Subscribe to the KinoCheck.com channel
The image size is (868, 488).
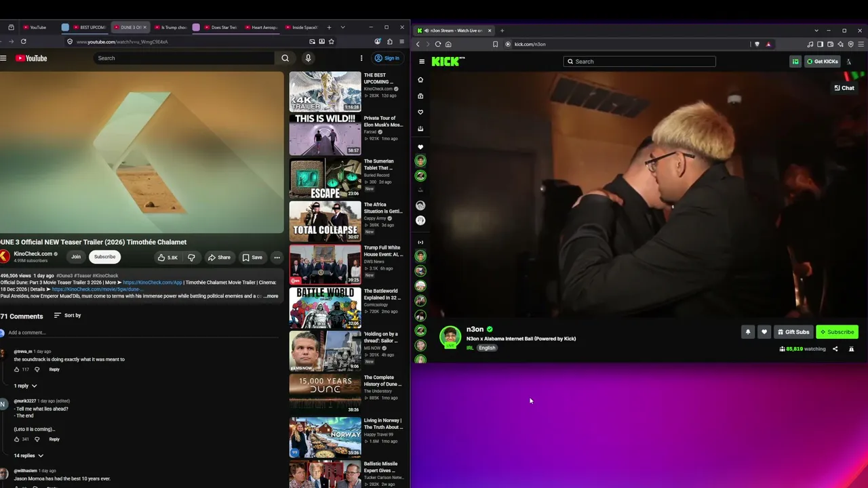tap(104, 257)
